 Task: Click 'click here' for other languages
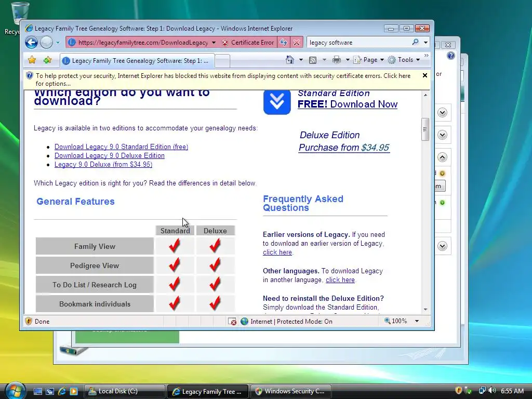tap(340, 280)
